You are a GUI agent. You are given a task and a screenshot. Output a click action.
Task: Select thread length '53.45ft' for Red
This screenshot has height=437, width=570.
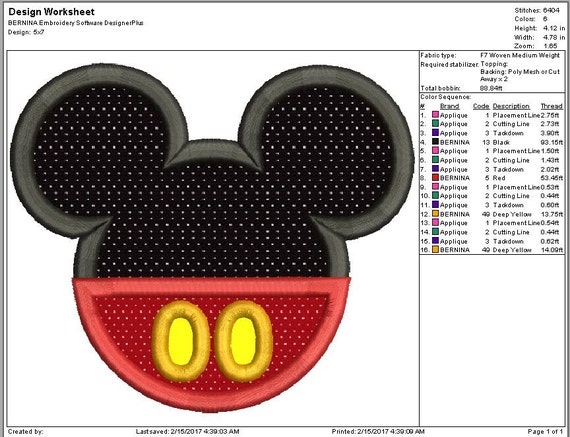(551, 178)
